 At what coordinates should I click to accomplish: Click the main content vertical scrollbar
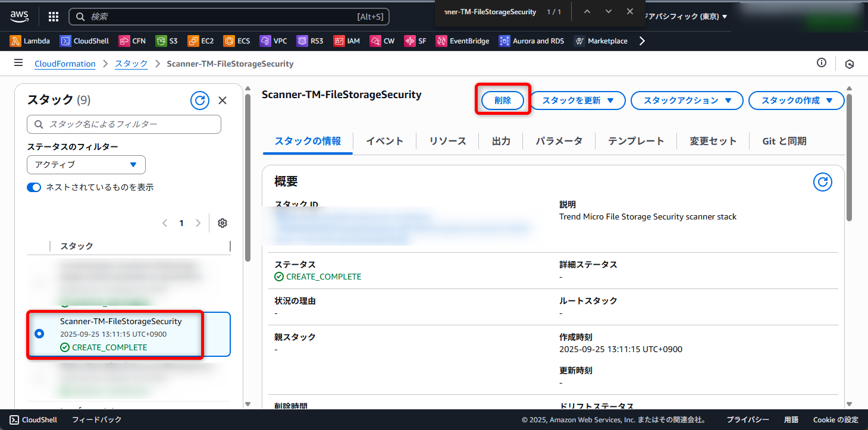point(850,159)
